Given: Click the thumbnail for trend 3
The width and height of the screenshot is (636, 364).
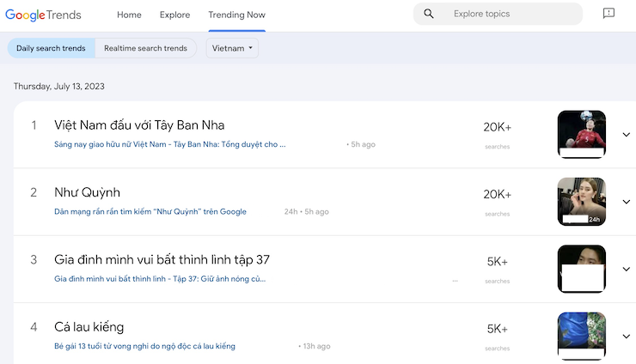Looking at the screenshot, I should 582,269.
